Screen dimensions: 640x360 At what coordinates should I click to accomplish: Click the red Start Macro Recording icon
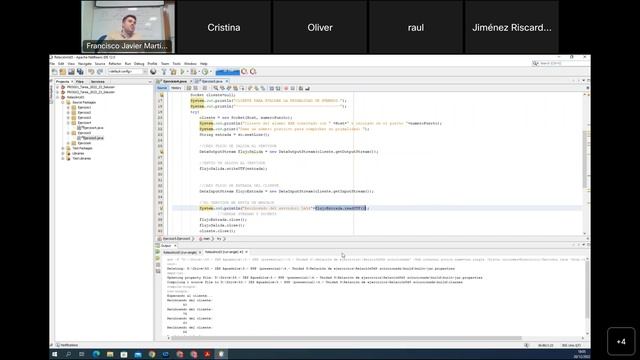point(286,88)
